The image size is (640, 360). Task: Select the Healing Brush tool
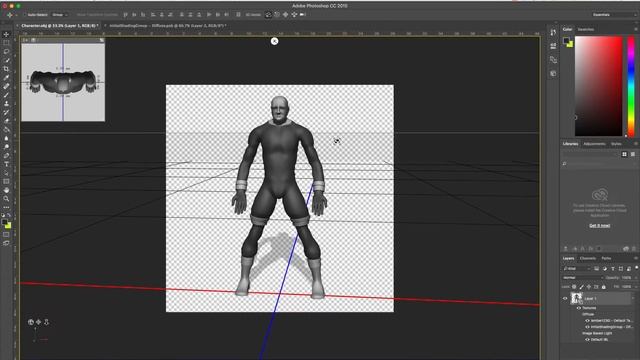[6, 86]
